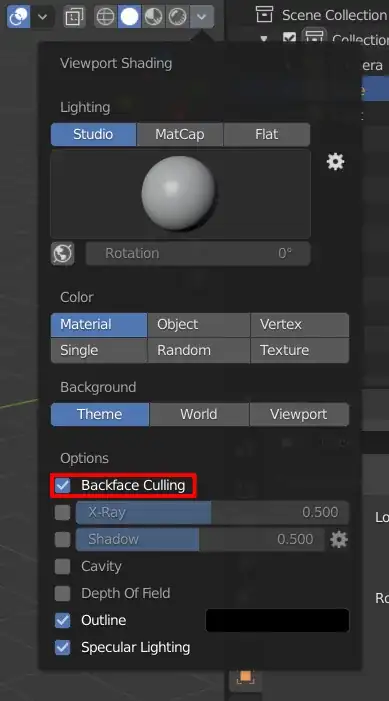Switch to Material Preview shading mode

[153, 17]
